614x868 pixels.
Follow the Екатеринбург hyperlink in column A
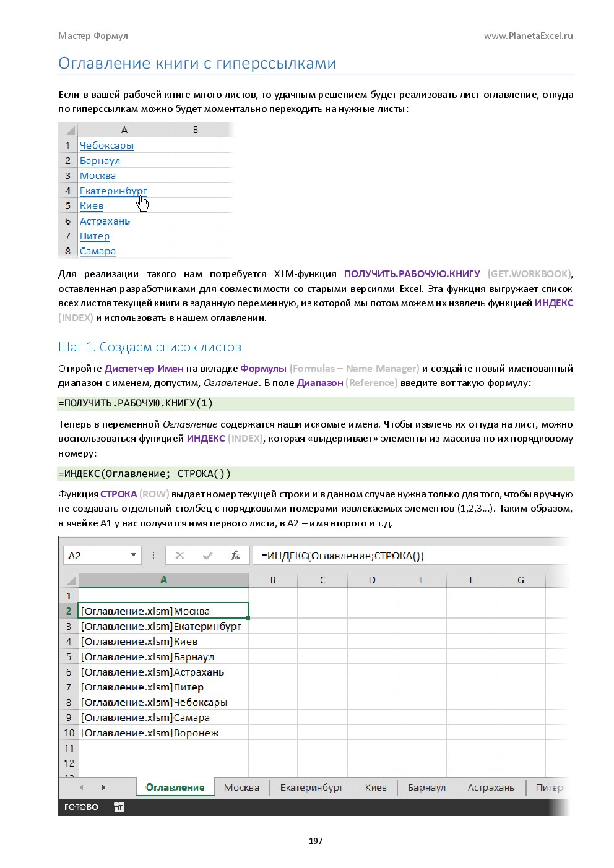(x=113, y=191)
